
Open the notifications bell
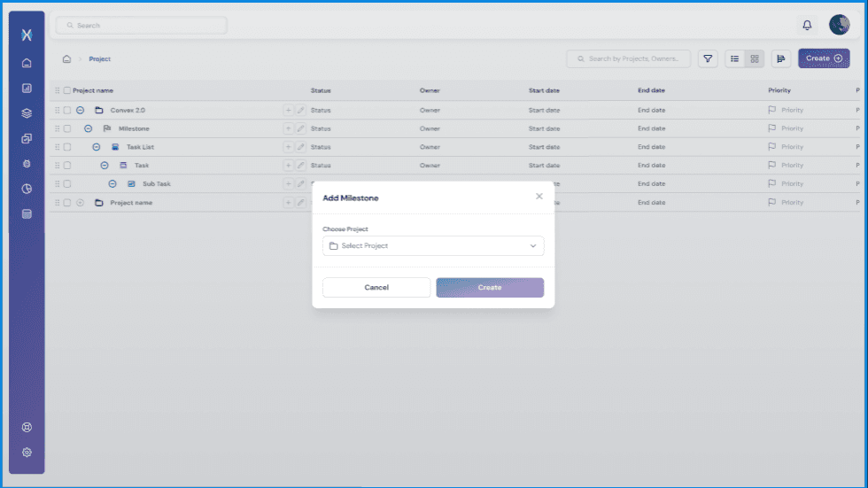point(807,25)
